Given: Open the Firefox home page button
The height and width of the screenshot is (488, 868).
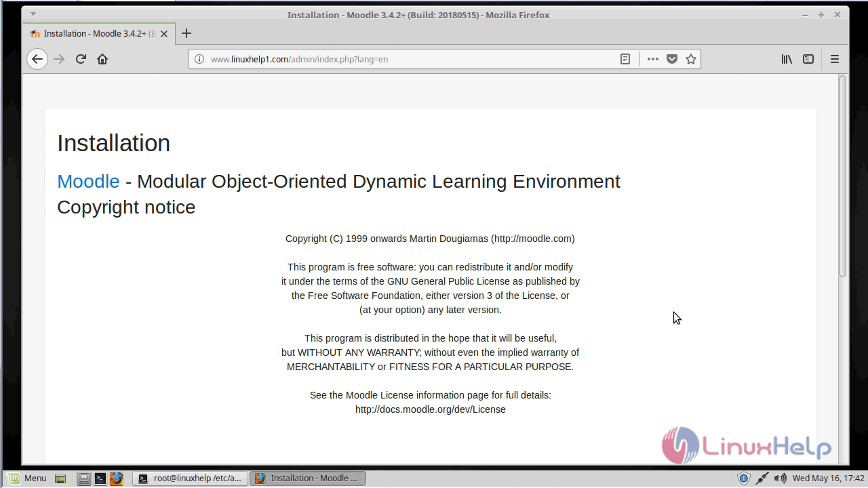Looking at the screenshot, I should click(x=102, y=59).
